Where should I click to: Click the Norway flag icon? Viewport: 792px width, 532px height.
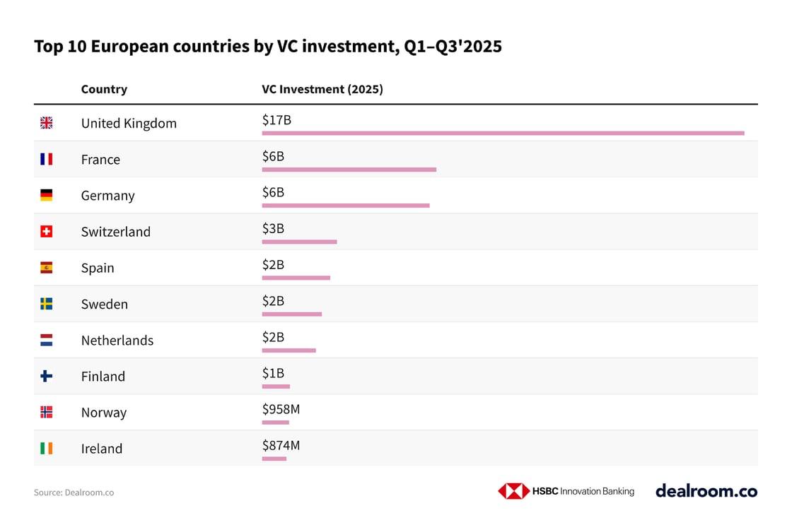(x=47, y=413)
